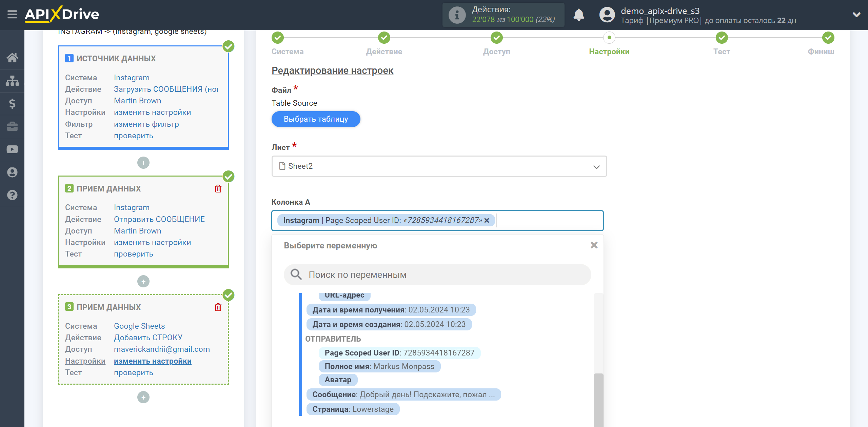Select variable Дата и время получения
This screenshot has width=868, height=427.
pyautogui.click(x=391, y=310)
